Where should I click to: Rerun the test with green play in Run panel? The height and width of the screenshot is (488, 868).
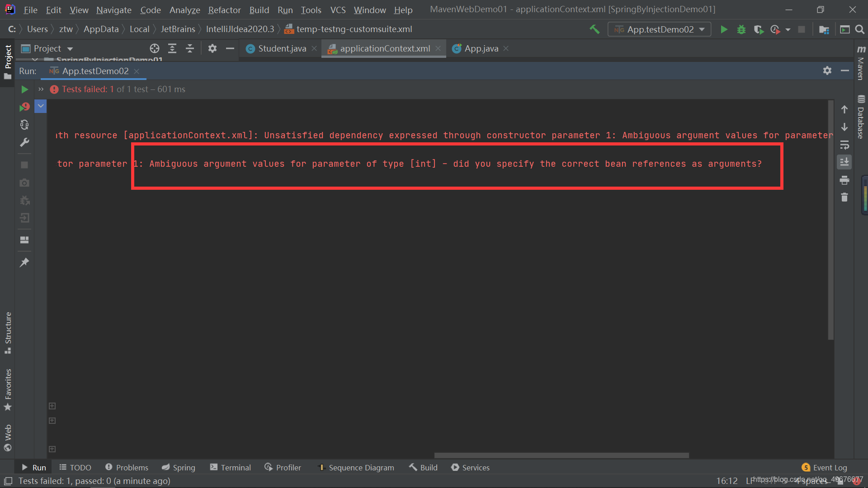[x=24, y=89]
